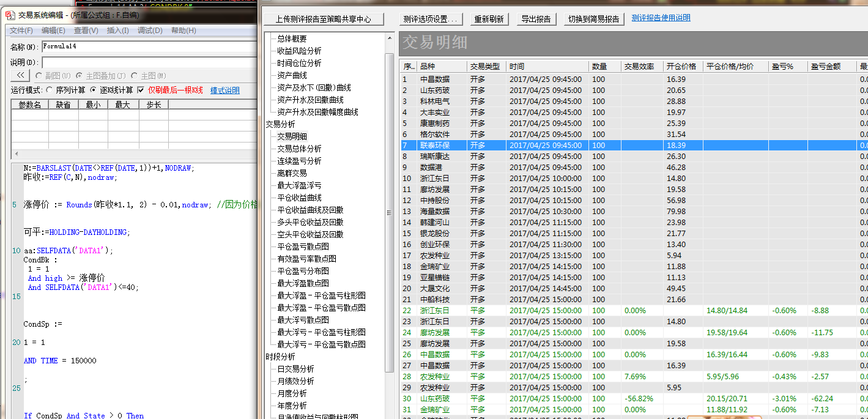Select 资产升水及回撤曲线 tree item
The width and height of the screenshot is (868, 419).
310,100
